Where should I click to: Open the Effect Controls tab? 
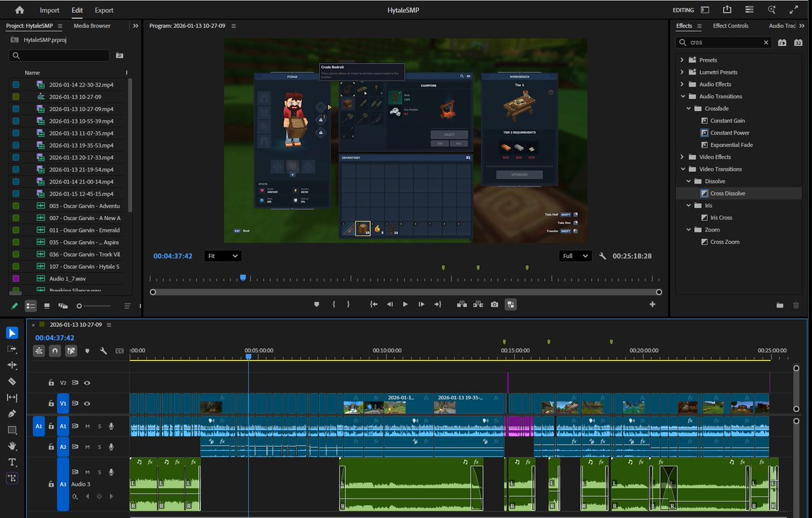point(731,26)
